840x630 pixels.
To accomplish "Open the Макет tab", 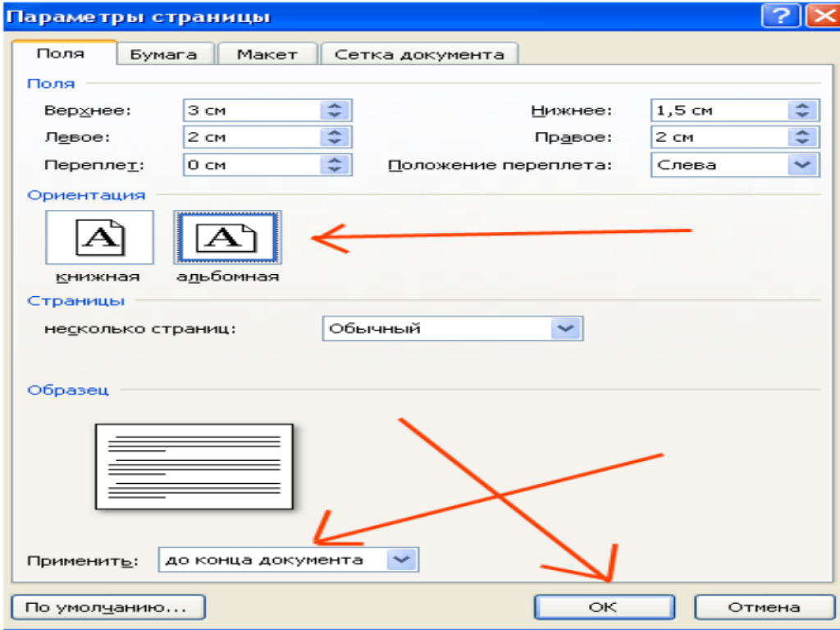I will tap(267, 54).
